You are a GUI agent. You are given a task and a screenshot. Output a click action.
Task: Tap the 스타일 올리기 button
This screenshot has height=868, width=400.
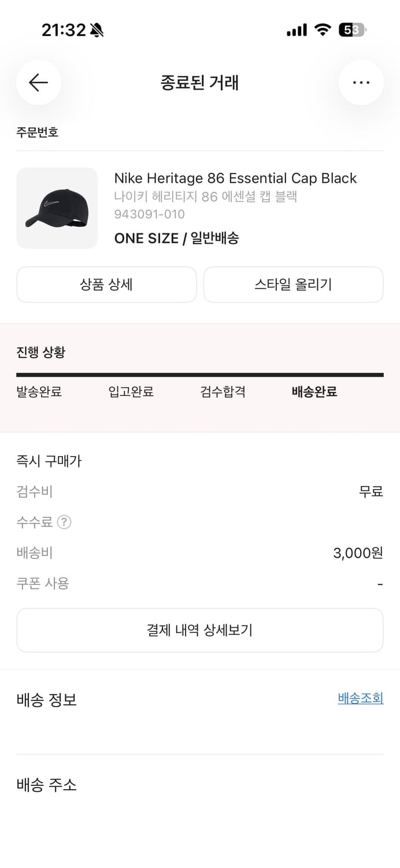293,284
